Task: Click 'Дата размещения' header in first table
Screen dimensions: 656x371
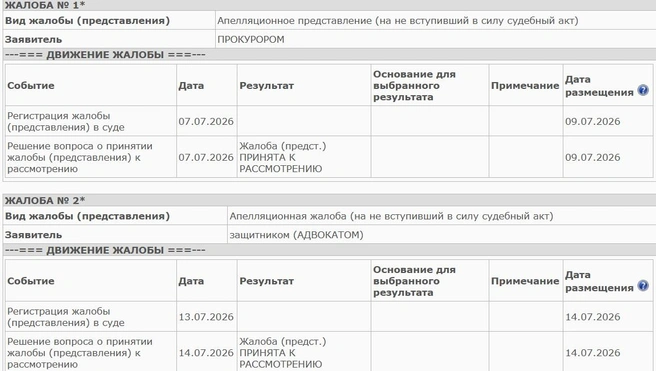Action: pos(599,85)
